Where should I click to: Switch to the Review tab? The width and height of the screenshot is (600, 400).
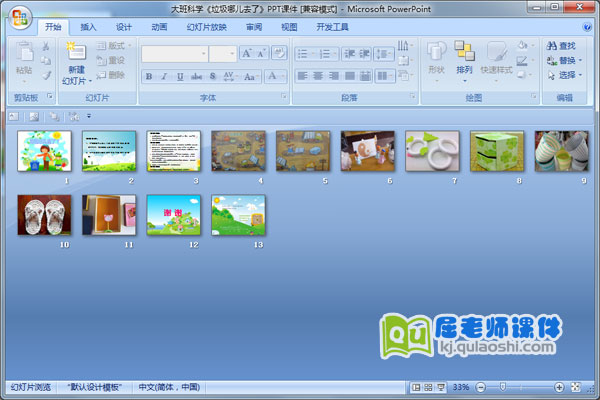pos(254,27)
